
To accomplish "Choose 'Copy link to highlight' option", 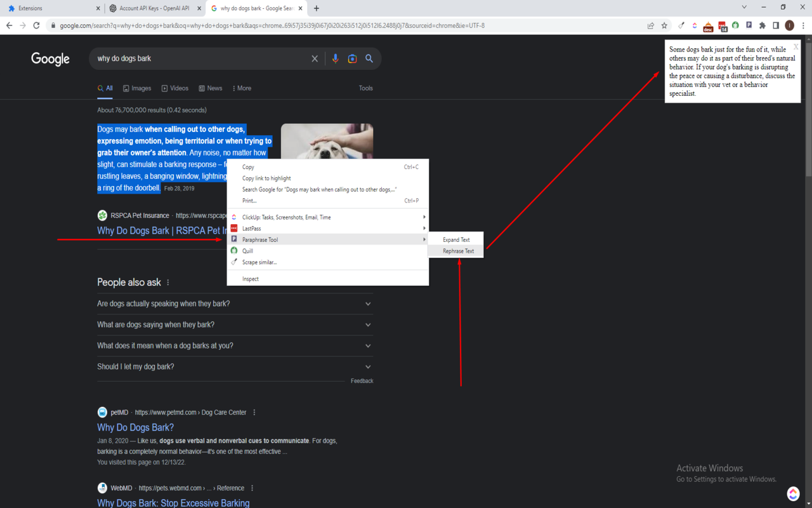I will coord(328,178).
